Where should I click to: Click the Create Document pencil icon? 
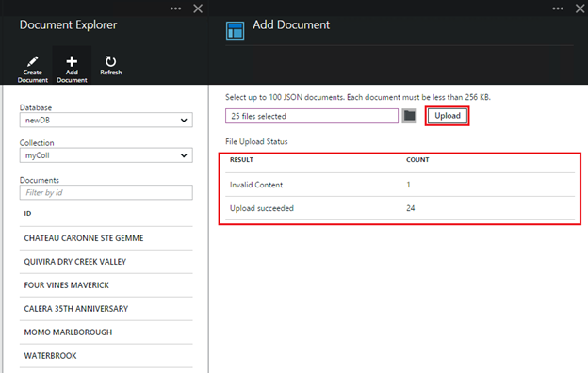[33, 61]
